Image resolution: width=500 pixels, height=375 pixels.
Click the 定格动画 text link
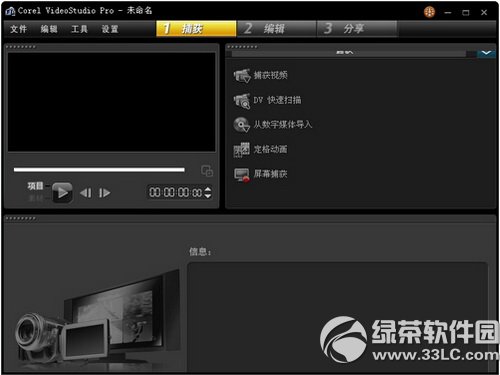coord(270,149)
